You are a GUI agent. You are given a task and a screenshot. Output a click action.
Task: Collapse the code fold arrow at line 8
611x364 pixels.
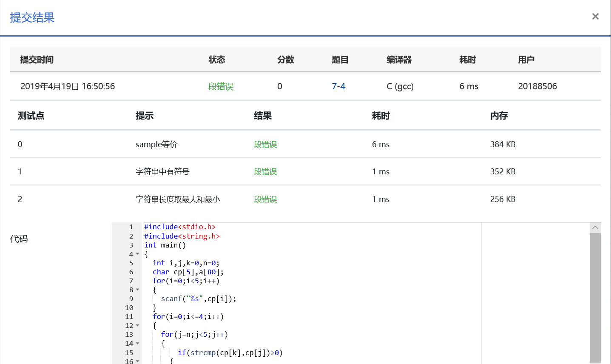click(137, 290)
